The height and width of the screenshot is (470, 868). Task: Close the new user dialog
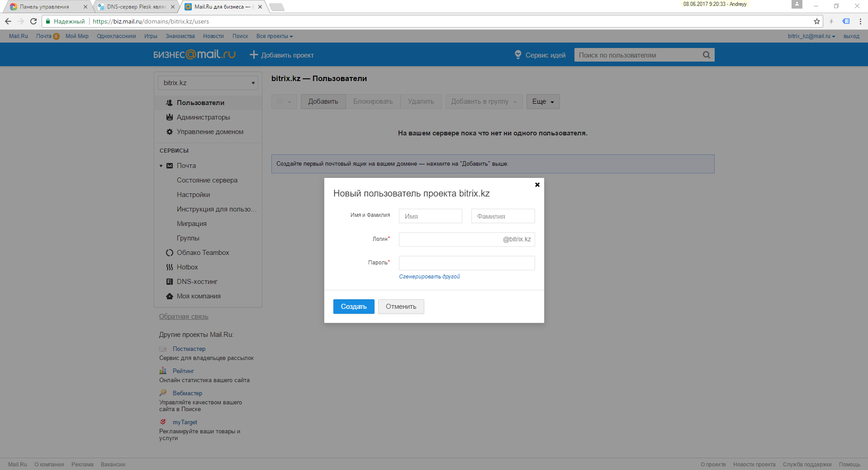[537, 185]
